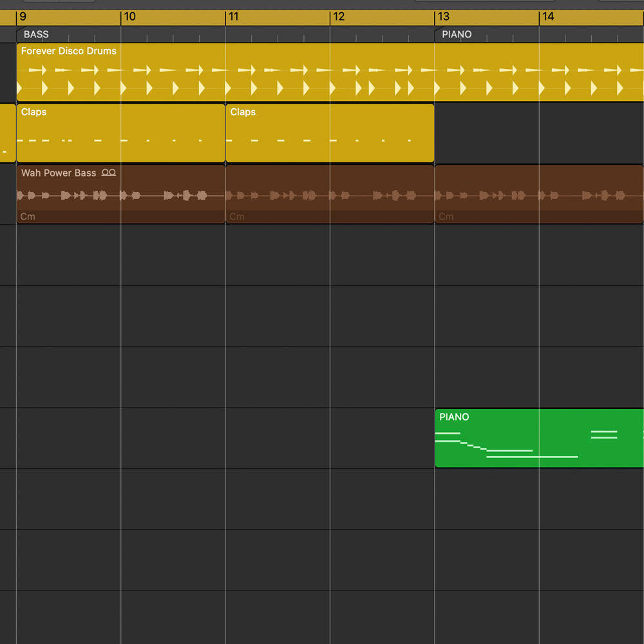The width and height of the screenshot is (644, 644).
Task: Select the second Claps region at bar 11
Action: [330, 133]
